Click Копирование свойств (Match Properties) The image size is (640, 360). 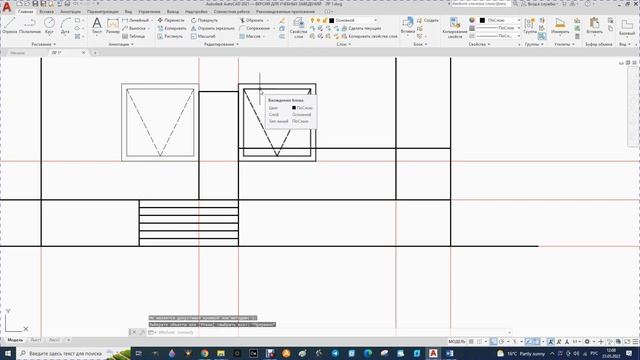point(455,28)
